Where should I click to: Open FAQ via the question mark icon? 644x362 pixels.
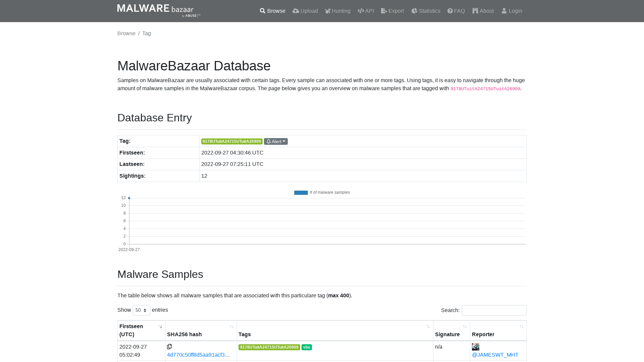(449, 11)
